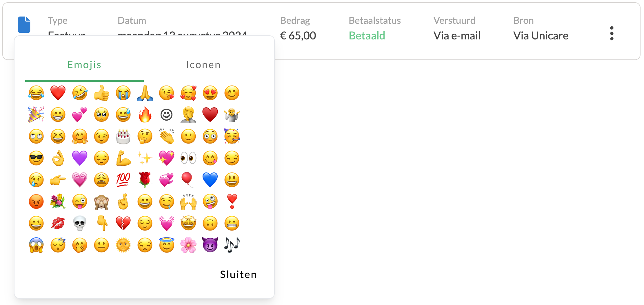
Task: Click the party popper emoji
Action: pyautogui.click(x=36, y=115)
